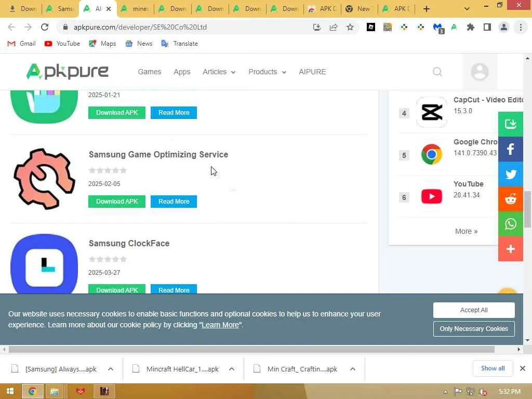
Task: Open the Chrome three-dot menu
Action: coord(521,27)
